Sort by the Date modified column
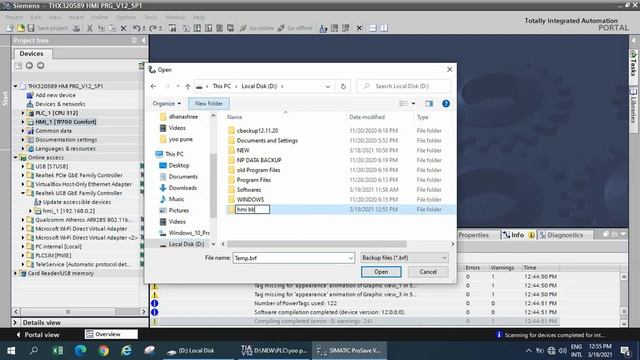Viewport: 640px width, 360px height. (x=367, y=117)
